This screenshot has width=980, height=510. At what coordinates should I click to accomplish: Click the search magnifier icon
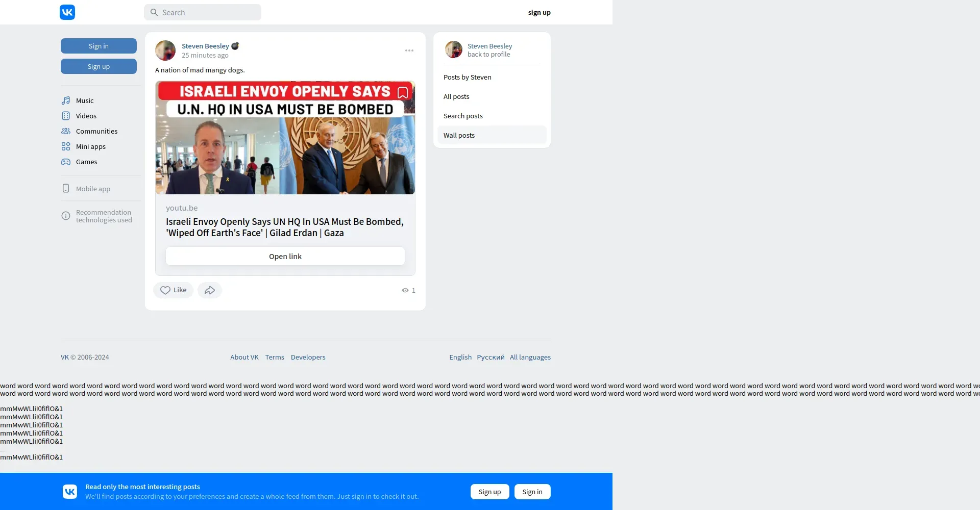pos(154,12)
